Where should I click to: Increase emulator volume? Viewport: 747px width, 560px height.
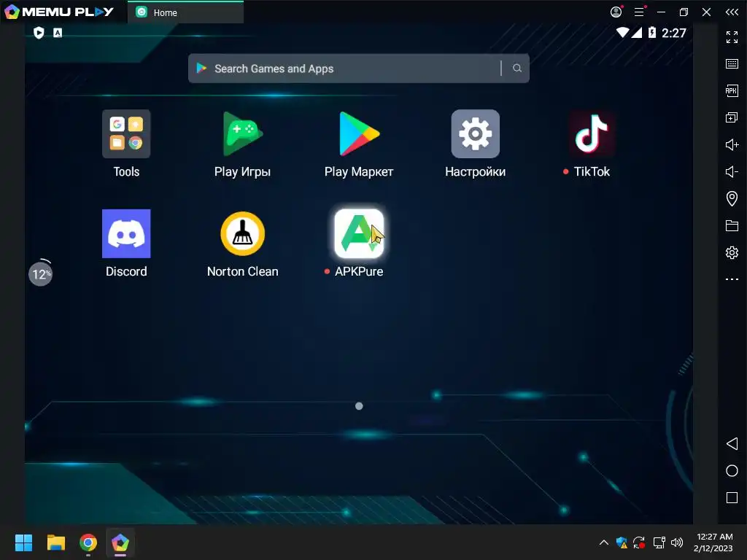pos(732,144)
